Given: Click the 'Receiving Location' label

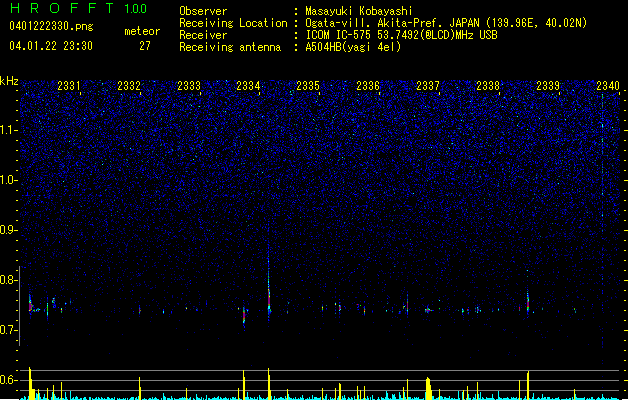Looking at the screenshot, I should pyautogui.click(x=233, y=23).
